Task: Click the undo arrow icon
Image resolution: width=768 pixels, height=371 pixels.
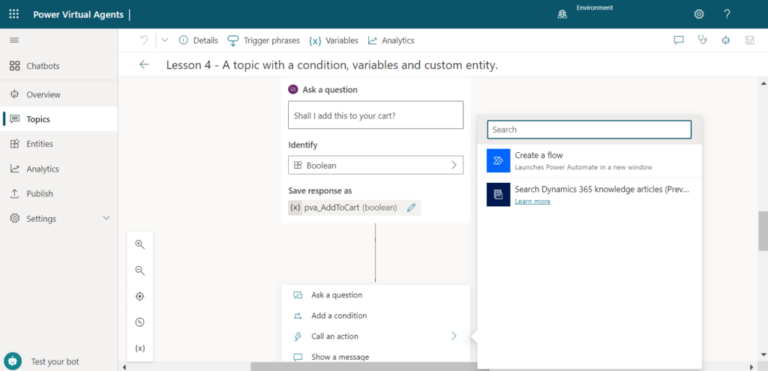Action: (144, 40)
